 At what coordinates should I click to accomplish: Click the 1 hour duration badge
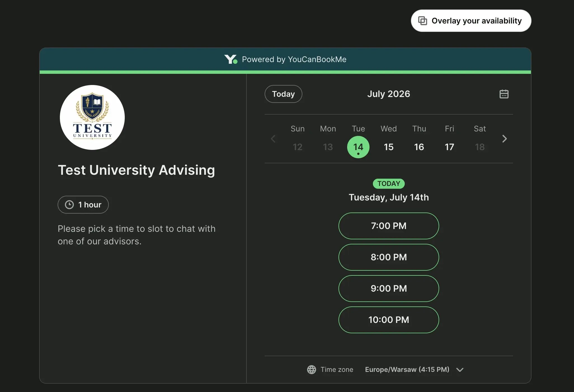83,205
